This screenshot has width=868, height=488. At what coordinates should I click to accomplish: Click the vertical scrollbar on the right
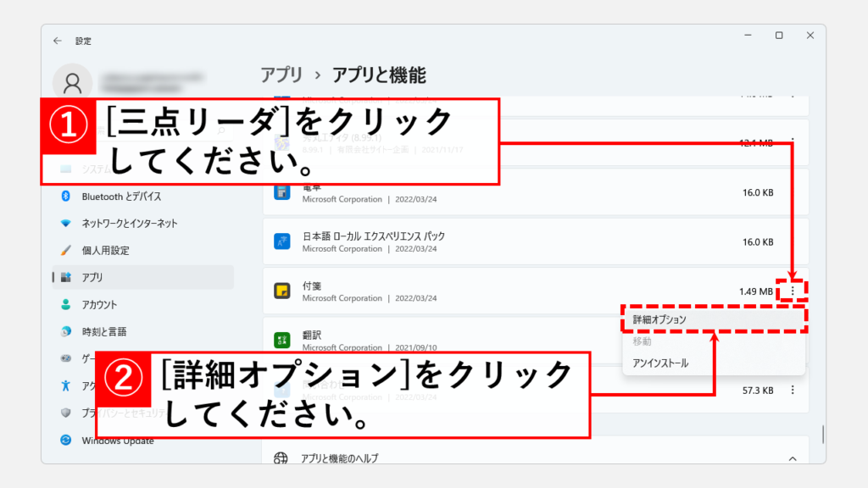822,432
